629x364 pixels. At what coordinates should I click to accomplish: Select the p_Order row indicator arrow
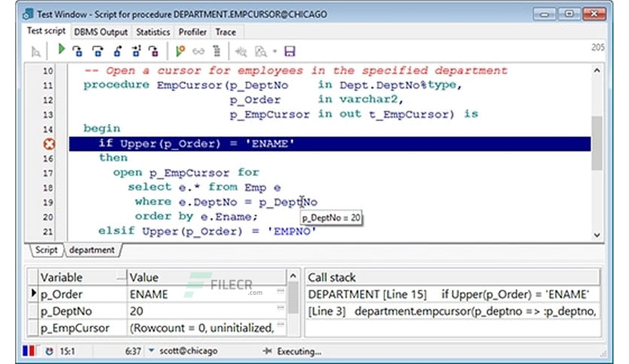(33, 293)
